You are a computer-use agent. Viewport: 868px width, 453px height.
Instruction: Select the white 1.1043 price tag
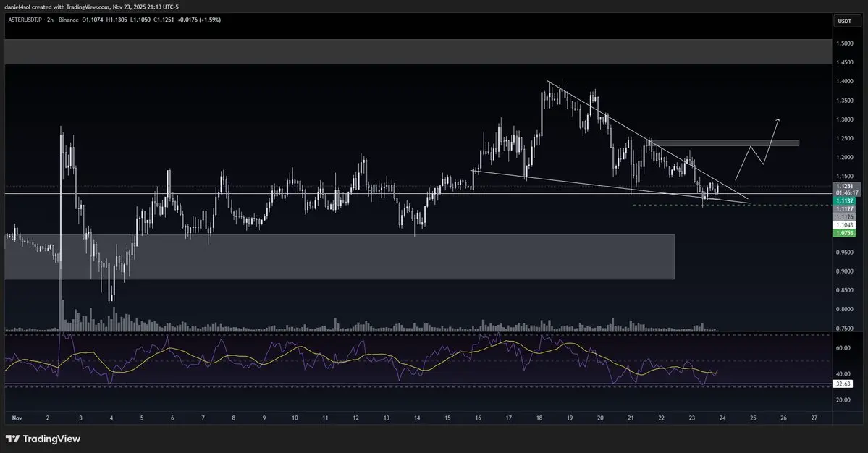coord(845,225)
